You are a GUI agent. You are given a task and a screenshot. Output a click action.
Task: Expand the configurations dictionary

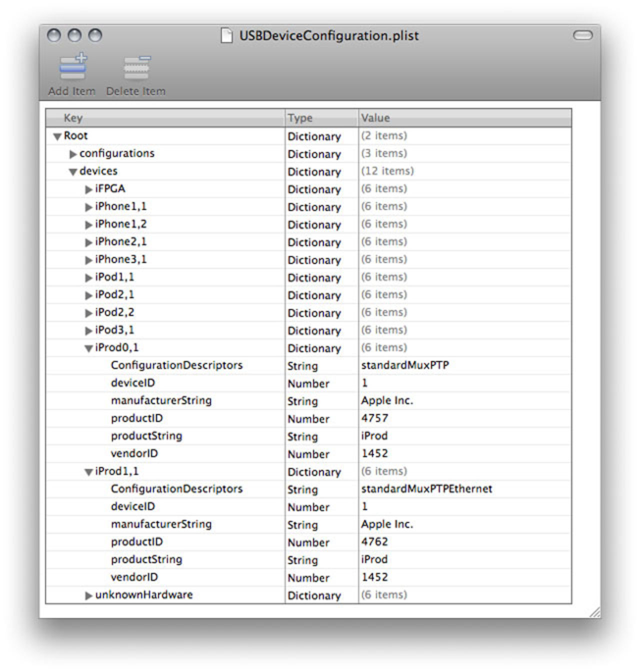coord(73,154)
